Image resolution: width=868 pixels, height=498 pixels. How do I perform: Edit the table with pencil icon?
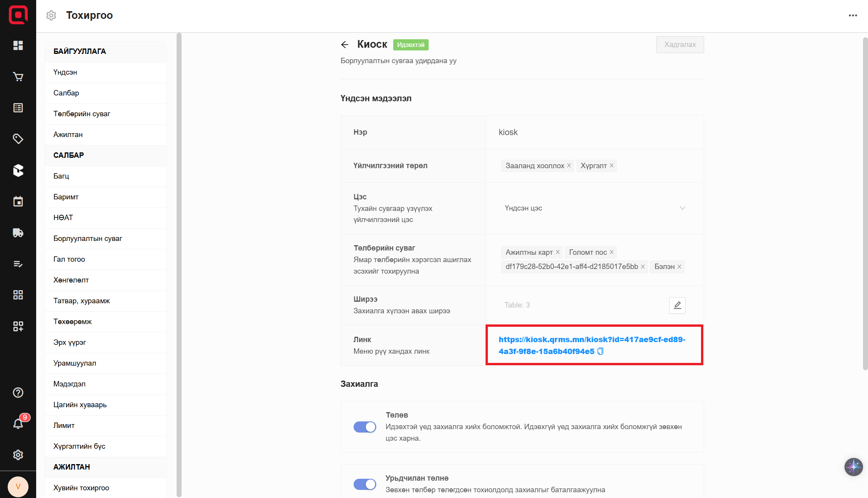pyautogui.click(x=677, y=305)
